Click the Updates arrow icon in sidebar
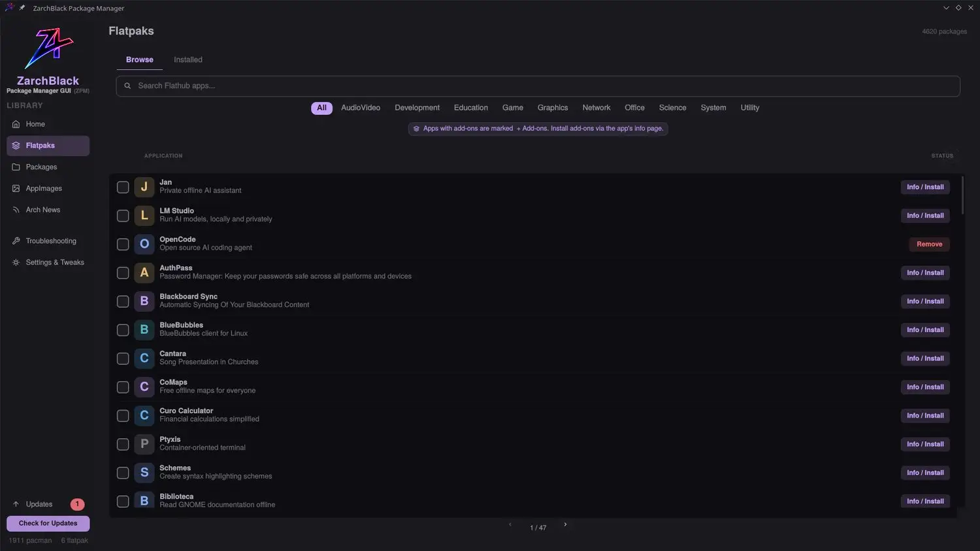The width and height of the screenshot is (980, 551). [x=16, y=505]
